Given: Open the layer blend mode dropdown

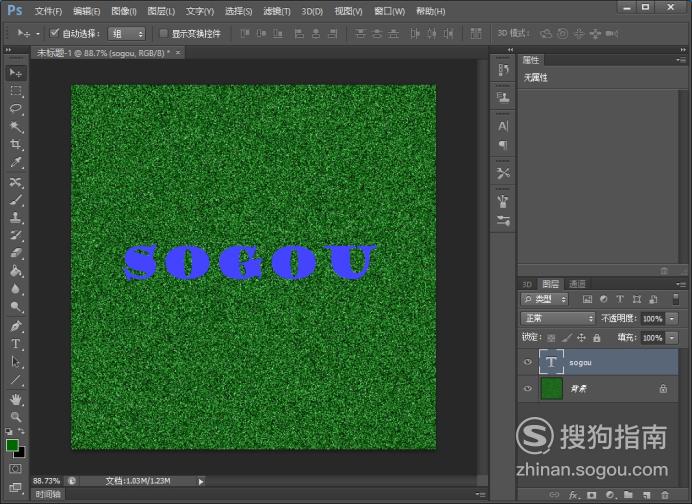Looking at the screenshot, I should click(x=558, y=318).
